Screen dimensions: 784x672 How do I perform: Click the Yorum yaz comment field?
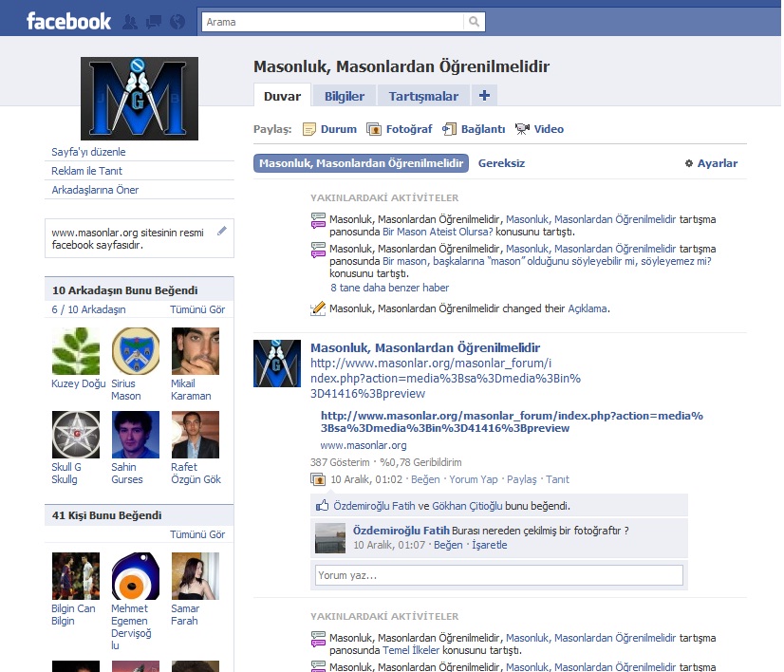498,575
